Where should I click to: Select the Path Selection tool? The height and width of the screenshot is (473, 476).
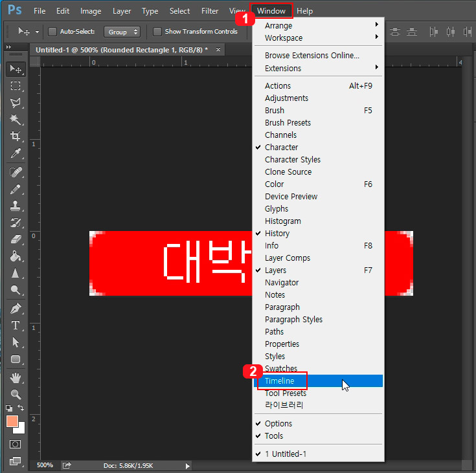tap(16, 342)
